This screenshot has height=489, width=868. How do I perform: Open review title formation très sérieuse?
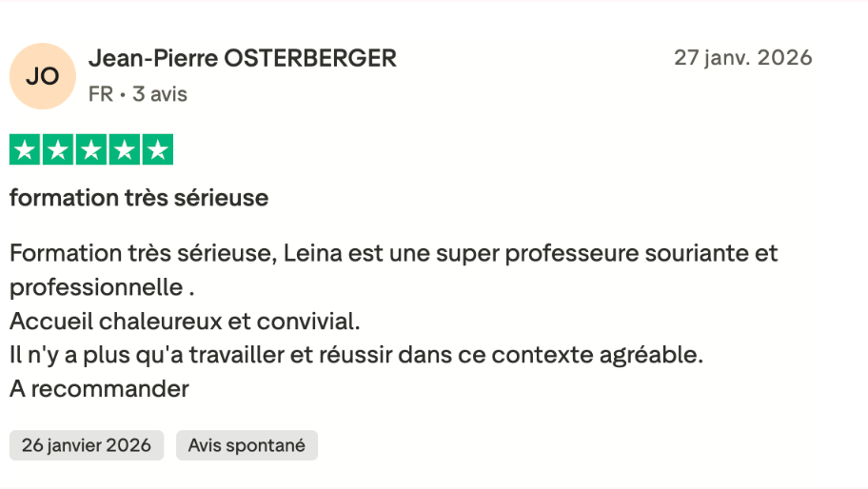(139, 198)
